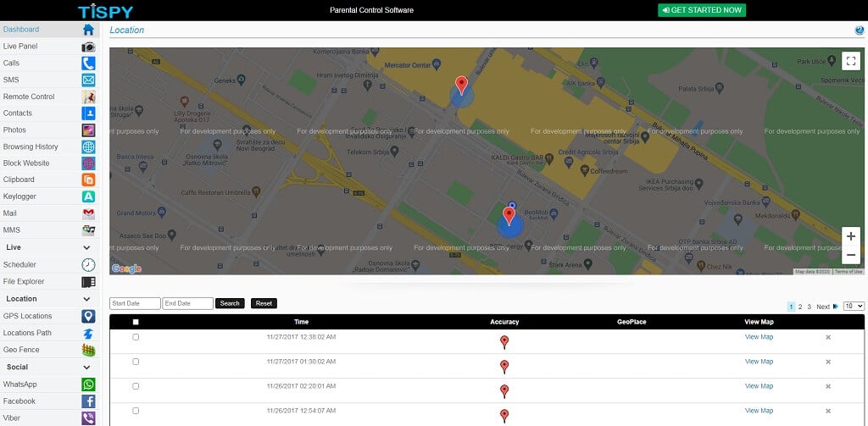Click the End Date field
Image resolution: width=868 pixels, height=426 pixels.
point(187,303)
